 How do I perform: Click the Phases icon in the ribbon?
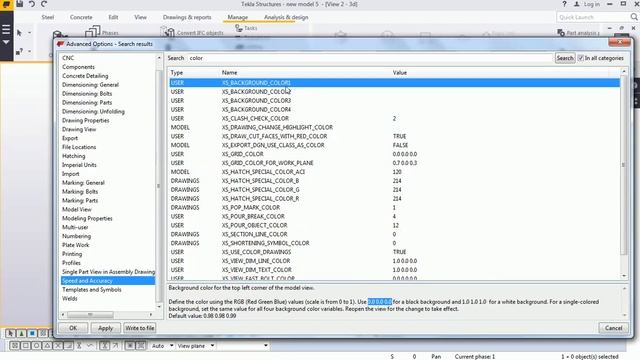[93, 32]
